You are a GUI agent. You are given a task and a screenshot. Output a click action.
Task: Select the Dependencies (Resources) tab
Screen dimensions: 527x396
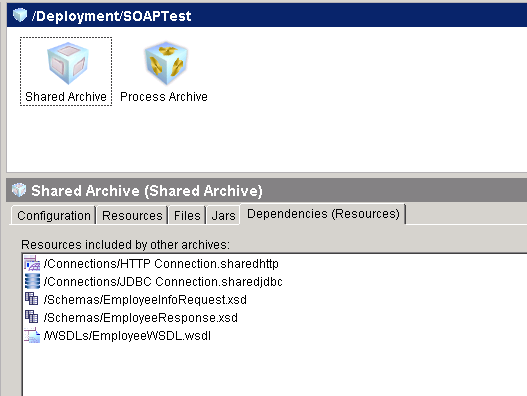[x=323, y=214]
